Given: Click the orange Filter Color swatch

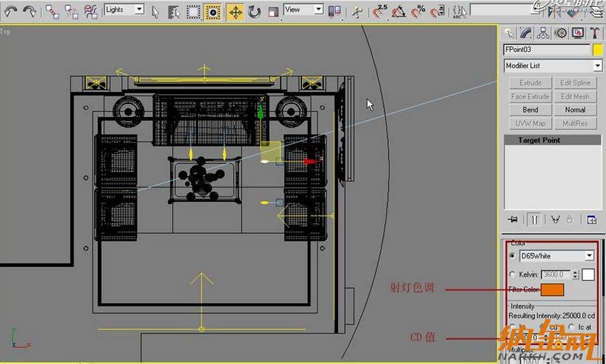Looking at the screenshot, I should [x=552, y=290].
